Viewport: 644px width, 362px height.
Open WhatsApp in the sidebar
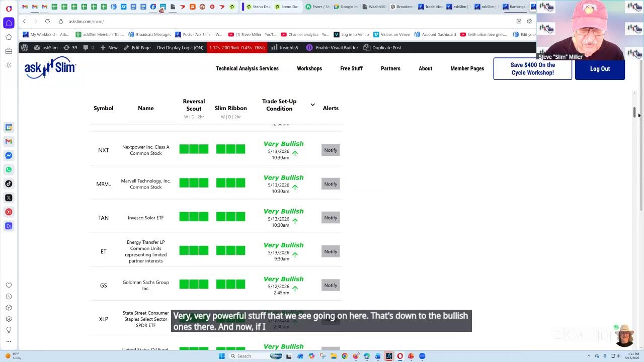click(x=9, y=169)
